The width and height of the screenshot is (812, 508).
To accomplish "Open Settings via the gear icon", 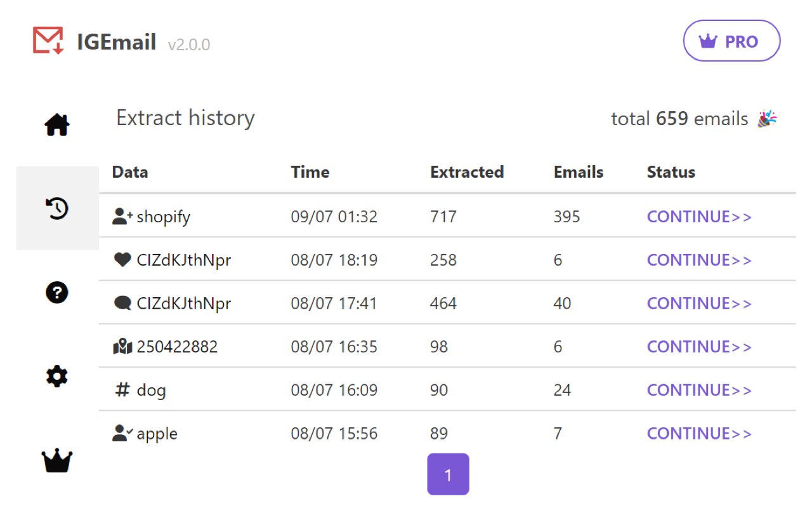I will [x=57, y=377].
